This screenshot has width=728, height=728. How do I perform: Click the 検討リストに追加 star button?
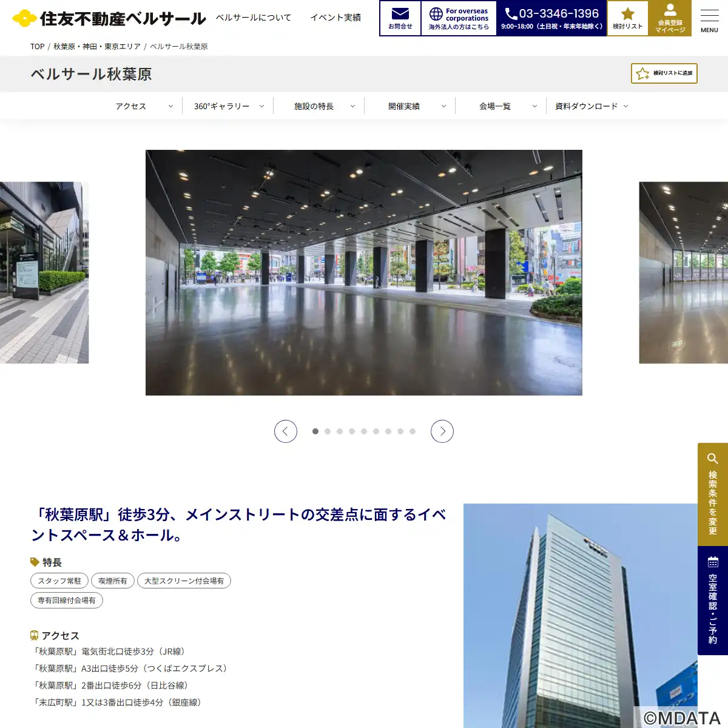coord(664,73)
